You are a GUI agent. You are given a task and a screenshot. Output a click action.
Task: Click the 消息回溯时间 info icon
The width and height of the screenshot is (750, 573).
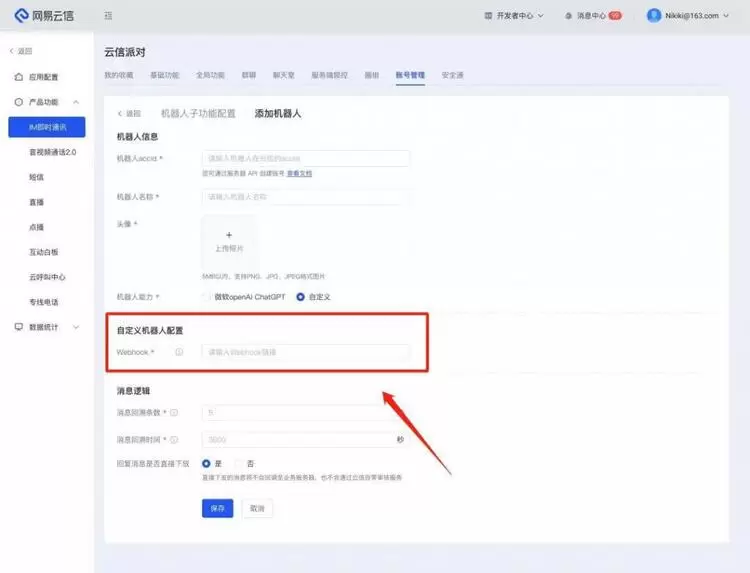pyautogui.click(x=174, y=440)
